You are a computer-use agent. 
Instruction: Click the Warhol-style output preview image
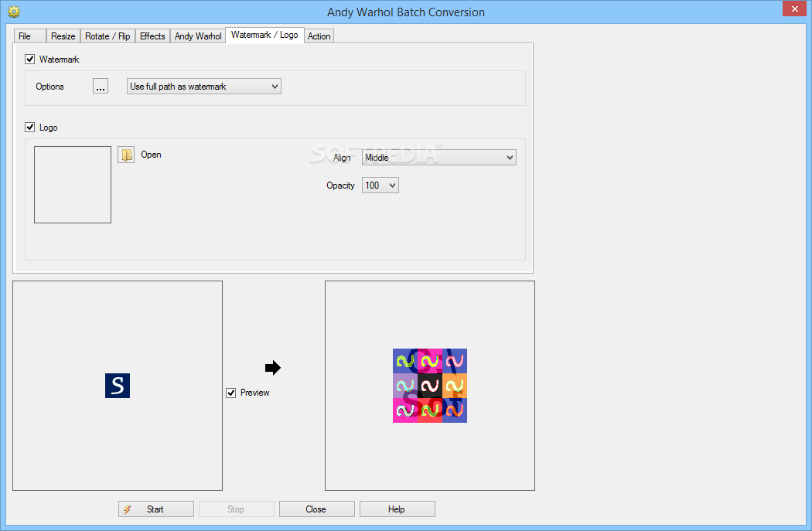(430, 386)
